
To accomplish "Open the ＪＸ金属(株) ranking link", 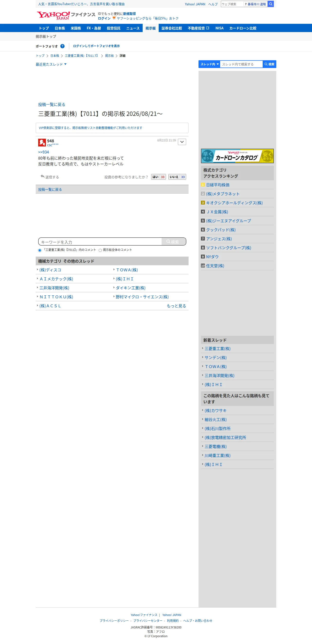I will [x=217, y=212].
